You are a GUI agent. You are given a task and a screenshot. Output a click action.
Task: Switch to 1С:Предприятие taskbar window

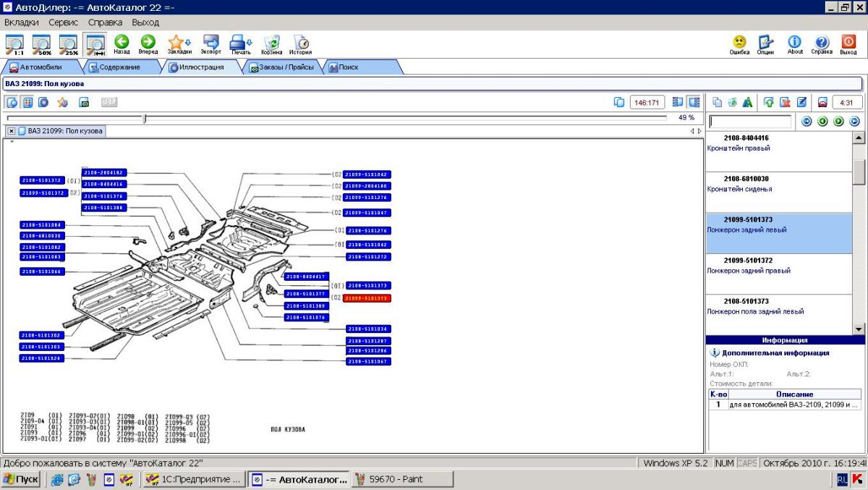click(x=192, y=479)
